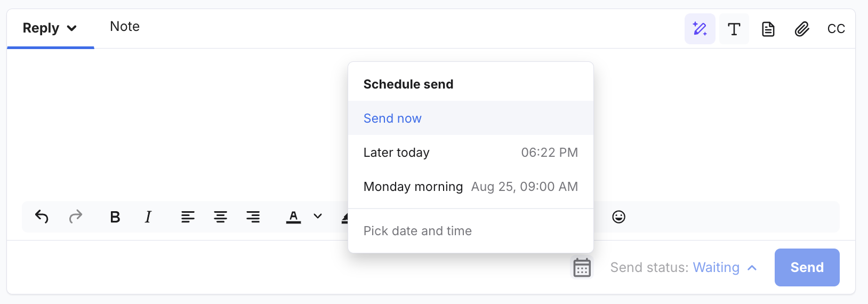Click the paperclip attachment icon
Screen dimensions: 868x304
pos(802,29)
